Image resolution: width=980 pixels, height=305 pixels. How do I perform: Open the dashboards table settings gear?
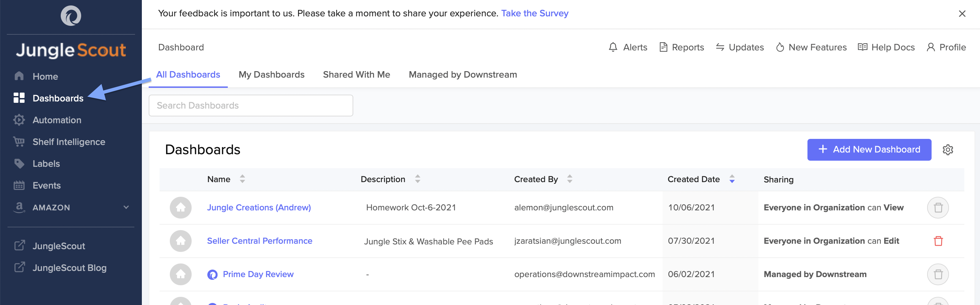point(948,150)
